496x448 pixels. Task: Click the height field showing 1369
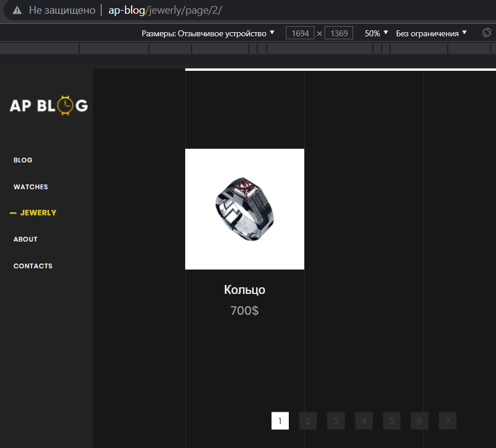tap(339, 33)
